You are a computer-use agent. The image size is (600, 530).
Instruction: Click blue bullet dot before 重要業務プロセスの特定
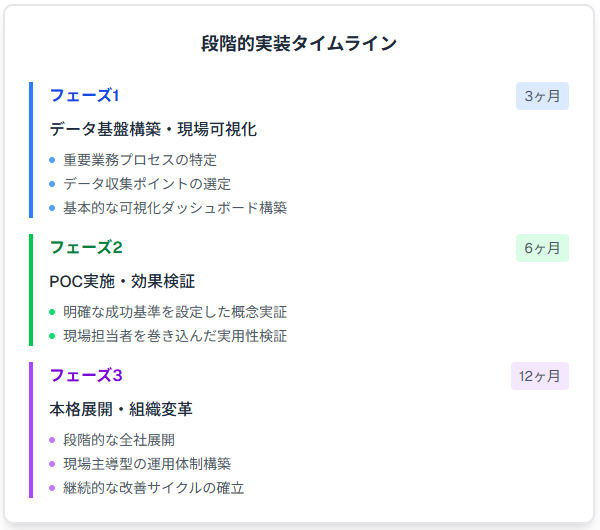coord(52,159)
